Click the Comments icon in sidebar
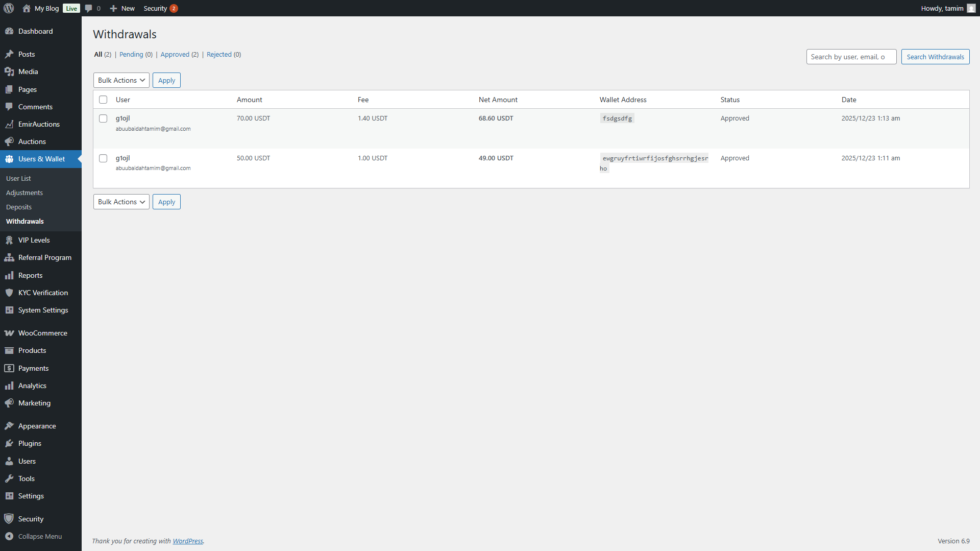This screenshot has height=551, width=980. click(x=9, y=107)
